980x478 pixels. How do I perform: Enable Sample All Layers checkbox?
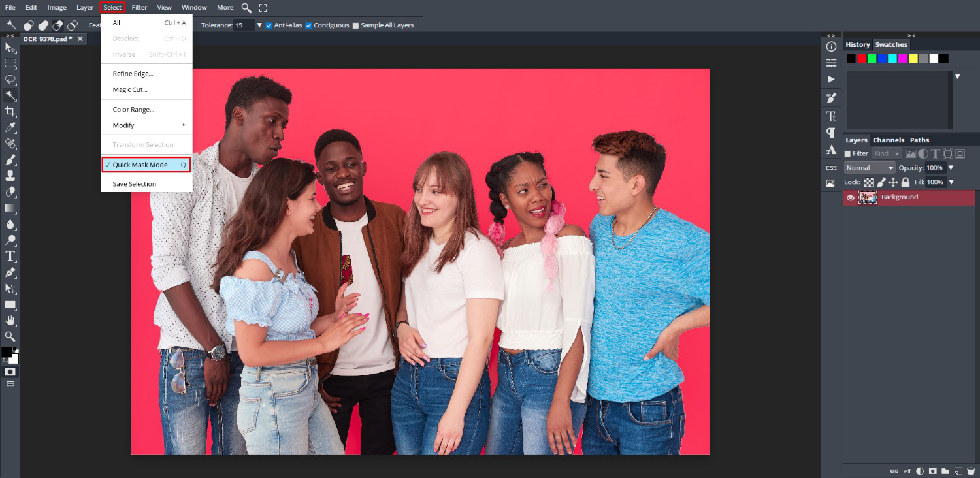click(355, 25)
